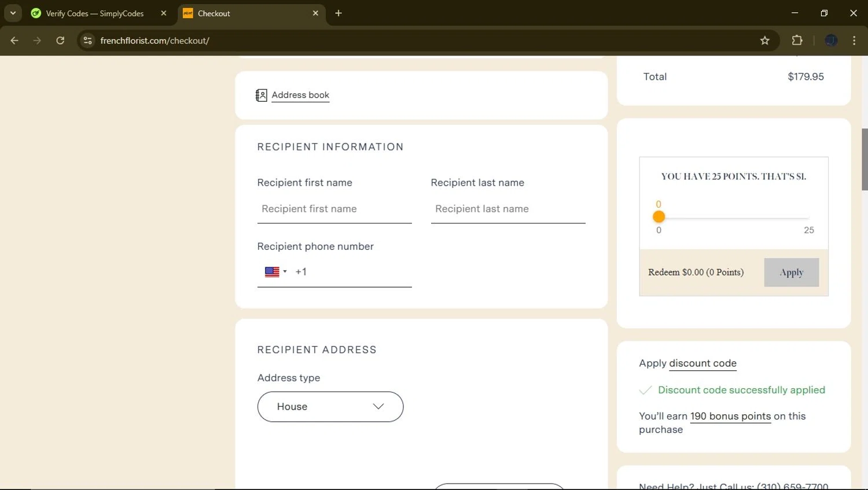The width and height of the screenshot is (868, 490).
Task: Click the green discount applied checkmark
Action: (645, 390)
